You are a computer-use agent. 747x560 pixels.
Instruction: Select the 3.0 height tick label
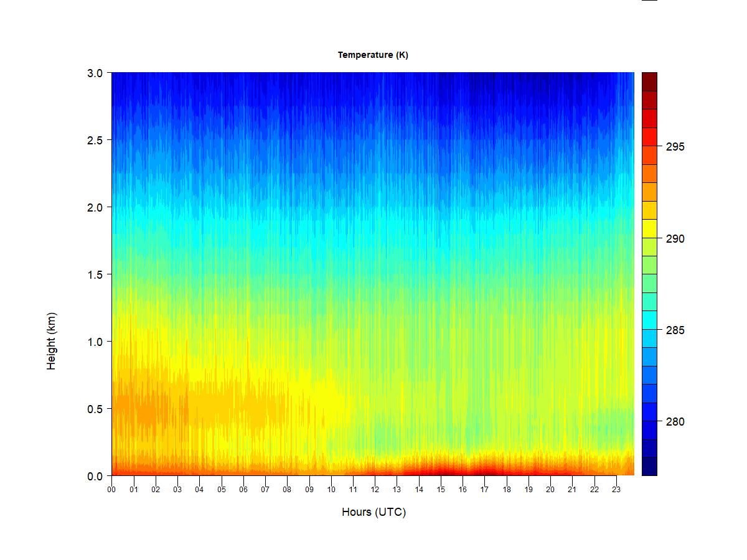[x=95, y=73]
